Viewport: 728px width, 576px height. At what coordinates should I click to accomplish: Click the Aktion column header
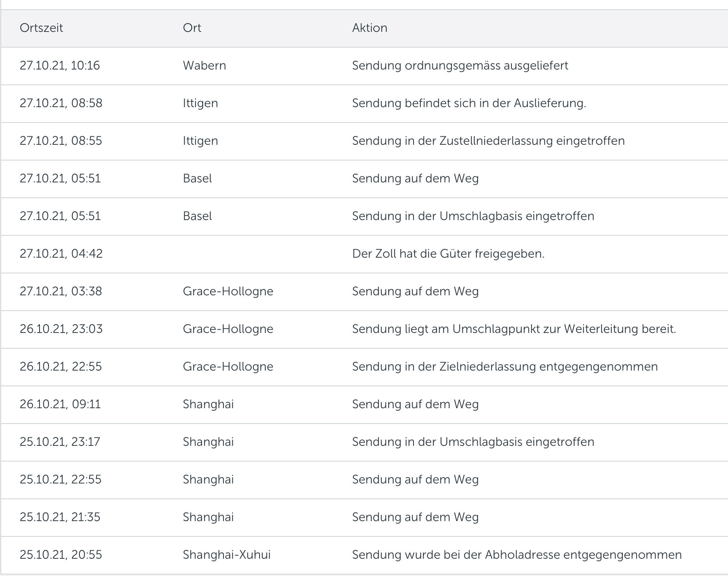pyautogui.click(x=369, y=28)
